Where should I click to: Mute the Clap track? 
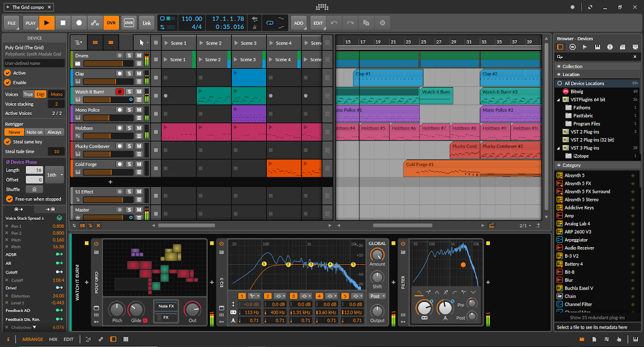click(x=138, y=74)
